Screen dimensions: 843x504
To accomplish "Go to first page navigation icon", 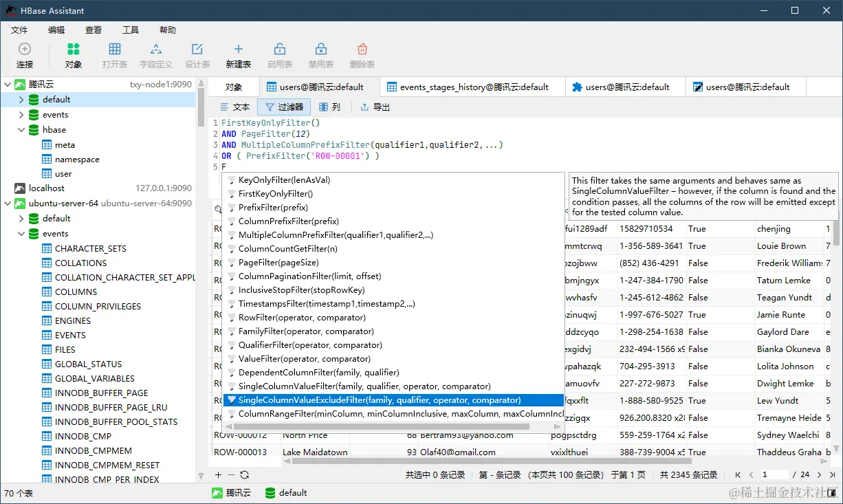I will point(738,474).
